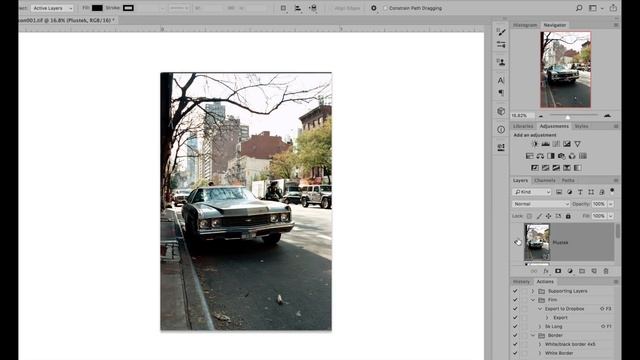The width and height of the screenshot is (640, 360).
Task: Add a Curves adjustment
Action: [x=556, y=144]
